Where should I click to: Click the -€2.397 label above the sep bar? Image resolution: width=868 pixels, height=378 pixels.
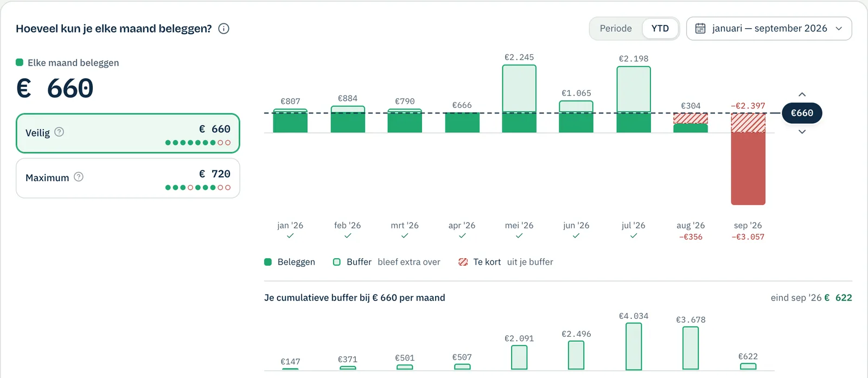tap(748, 106)
